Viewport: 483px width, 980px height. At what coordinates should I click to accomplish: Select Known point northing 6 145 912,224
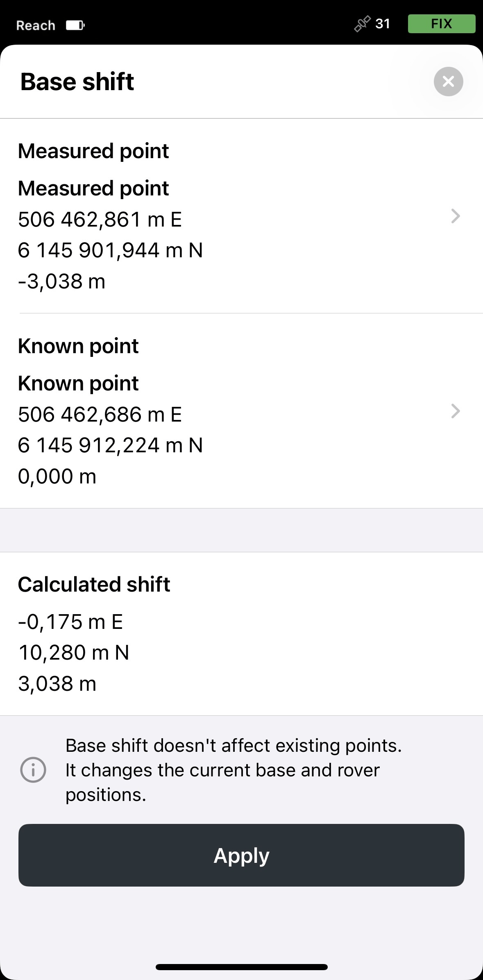pos(111,445)
